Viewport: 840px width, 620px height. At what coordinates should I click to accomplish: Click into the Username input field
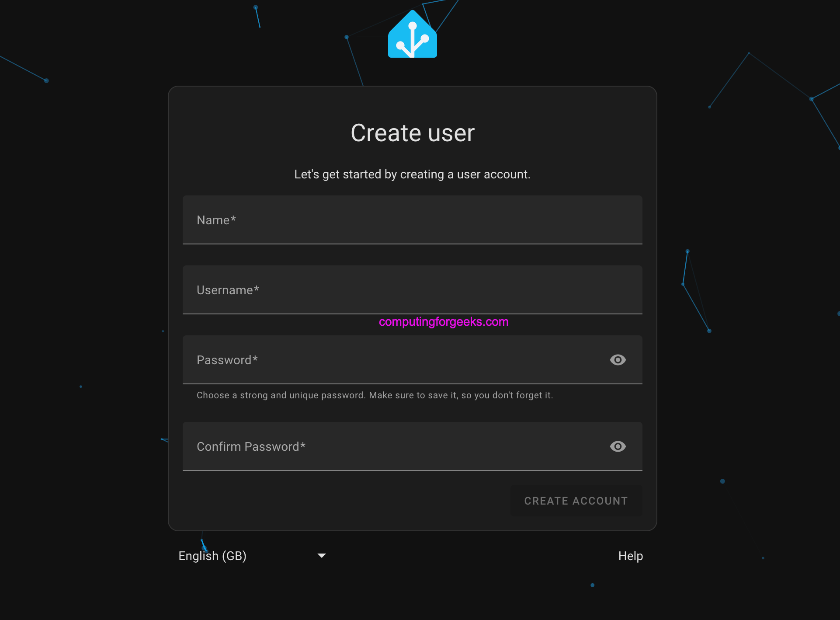pyautogui.click(x=412, y=290)
